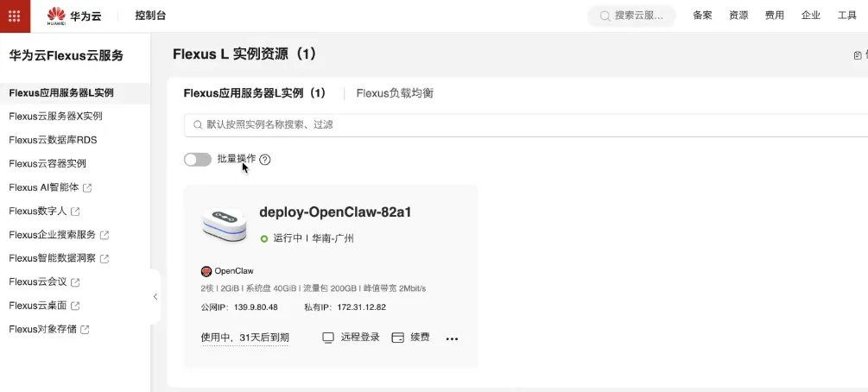This screenshot has width=868, height=392.
Task: Click external link icon beside Flexus云桌面
Action: [75, 306]
